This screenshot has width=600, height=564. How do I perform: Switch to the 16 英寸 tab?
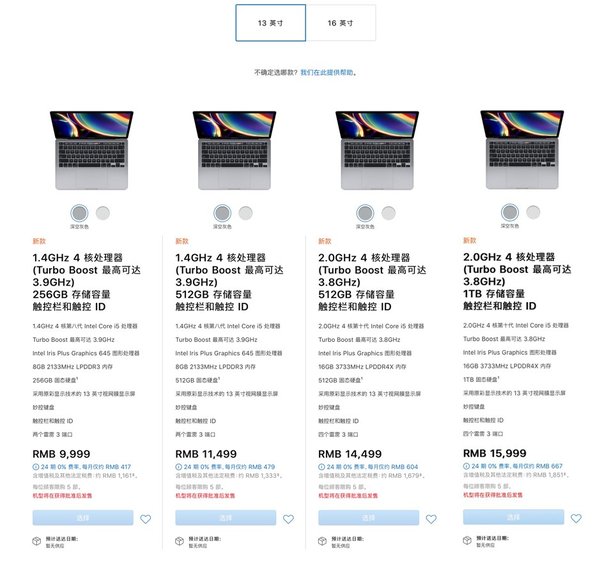click(341, 23)
